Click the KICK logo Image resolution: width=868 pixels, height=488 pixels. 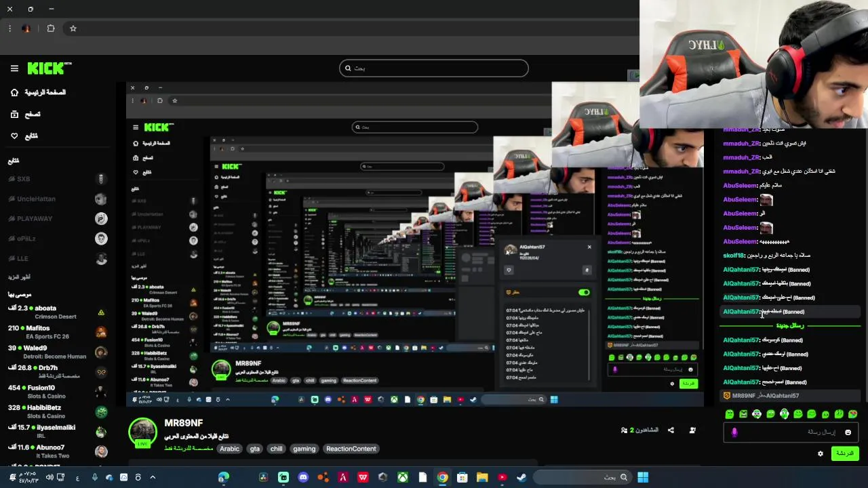pos(49,68)
